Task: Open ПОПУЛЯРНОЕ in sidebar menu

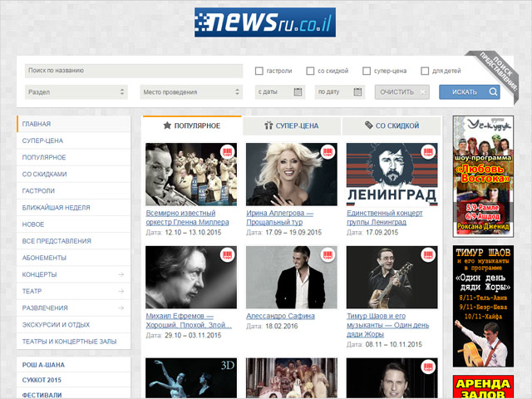Action: pyautogui.click(x=74, y=157)
